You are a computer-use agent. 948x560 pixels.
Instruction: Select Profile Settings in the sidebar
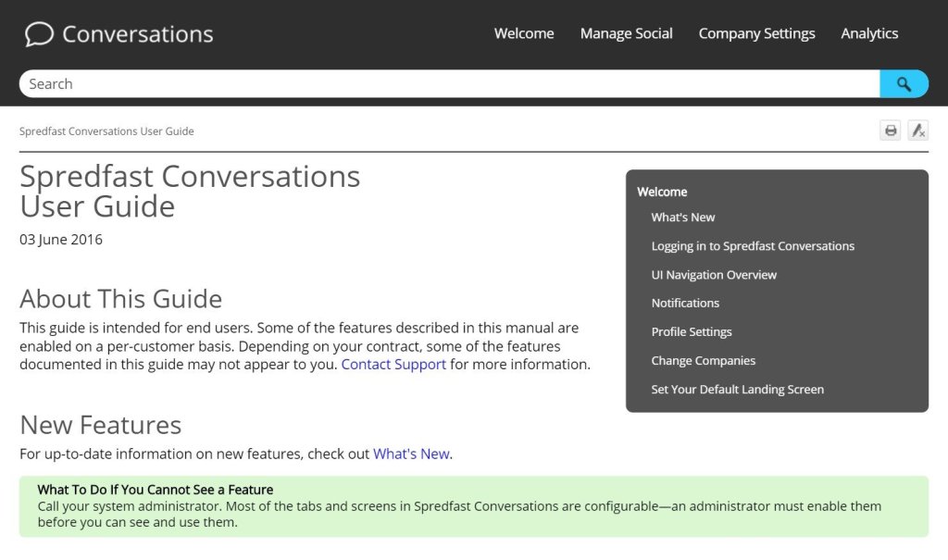click(x=692, y=332)
